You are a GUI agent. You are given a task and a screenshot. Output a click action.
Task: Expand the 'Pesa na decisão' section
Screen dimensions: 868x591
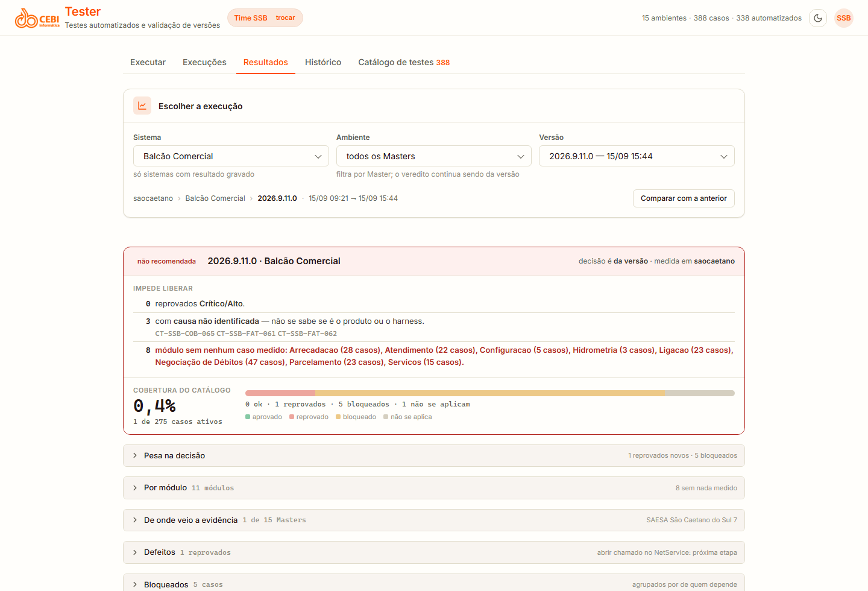point(434,455)
